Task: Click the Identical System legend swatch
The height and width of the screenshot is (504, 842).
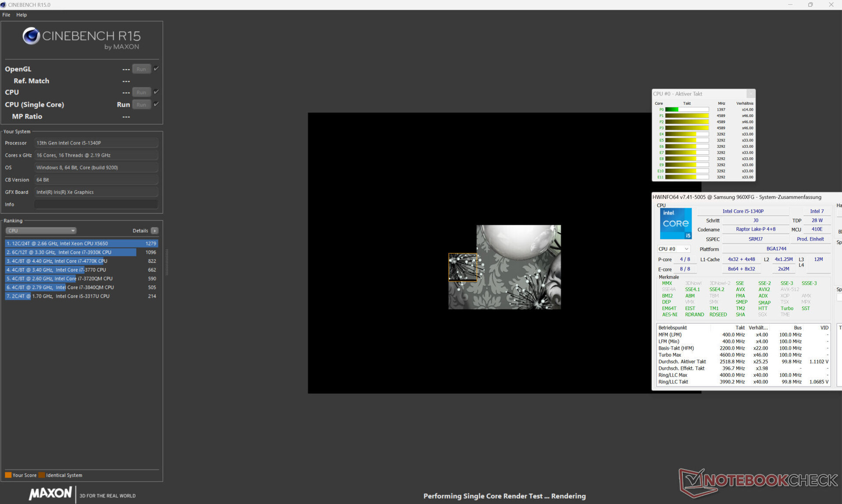Action: tap(42, 475)
